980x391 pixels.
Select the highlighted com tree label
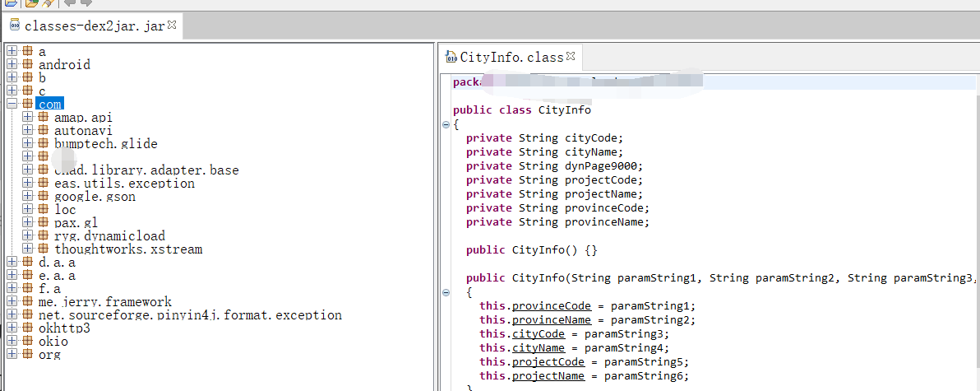click(x=50, y=104)
